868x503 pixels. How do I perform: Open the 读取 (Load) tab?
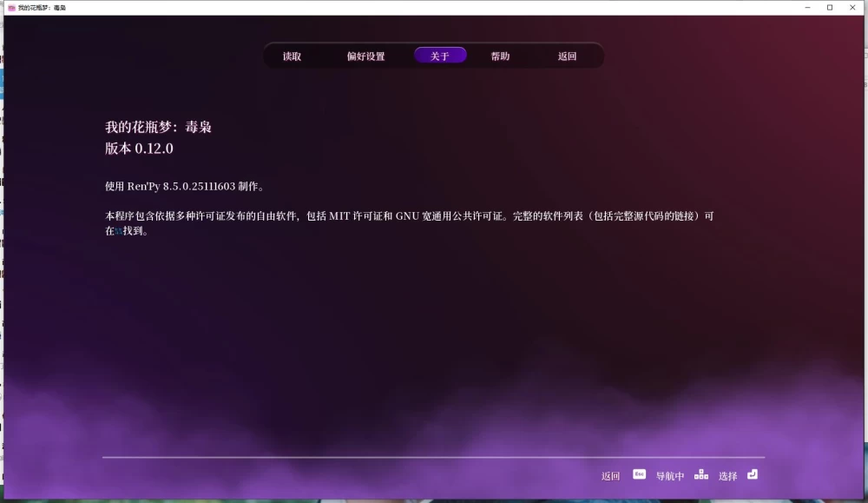click(292, 56)
